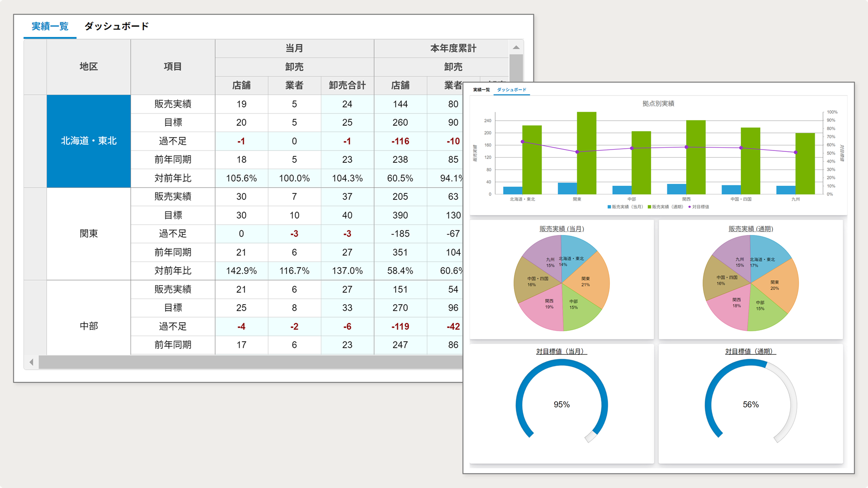Viewport: 868px width, 488px height.
Task: Click the horizontal scrollbar's left arrow
Action: (31, 362)
